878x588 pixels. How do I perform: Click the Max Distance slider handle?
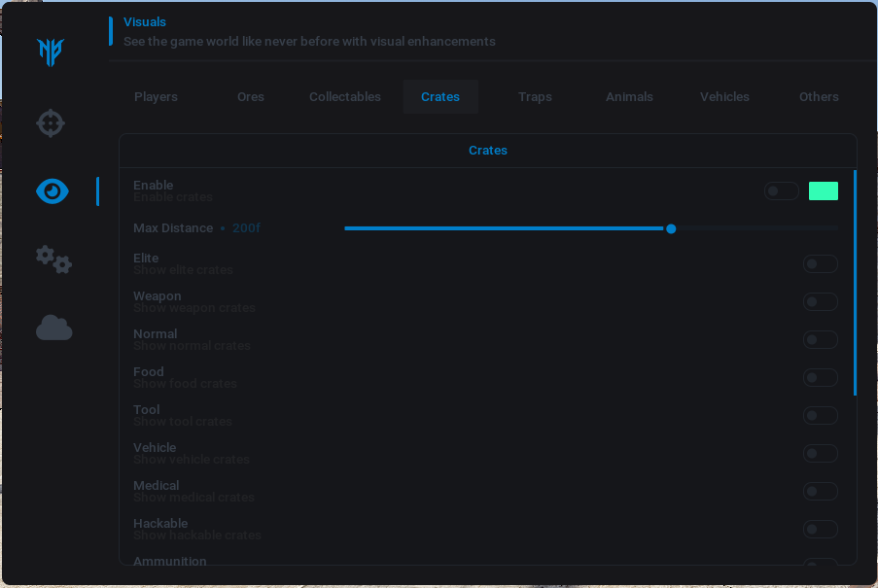tap(671, 228)
